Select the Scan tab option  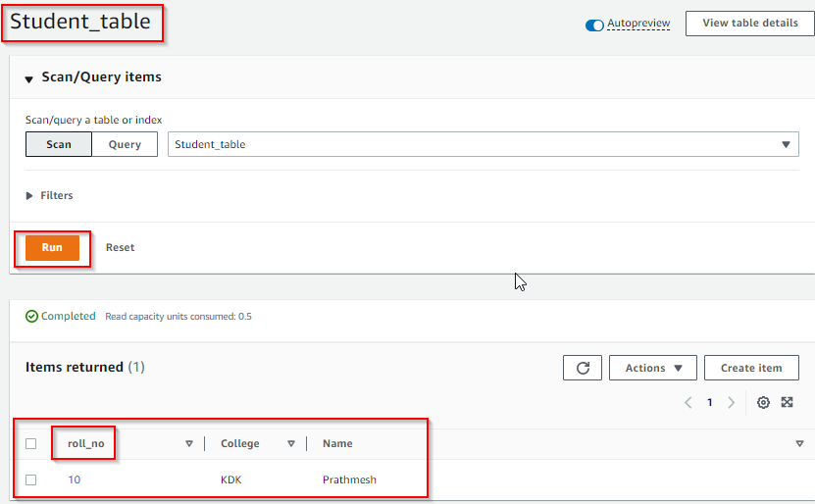coord(59,144)
